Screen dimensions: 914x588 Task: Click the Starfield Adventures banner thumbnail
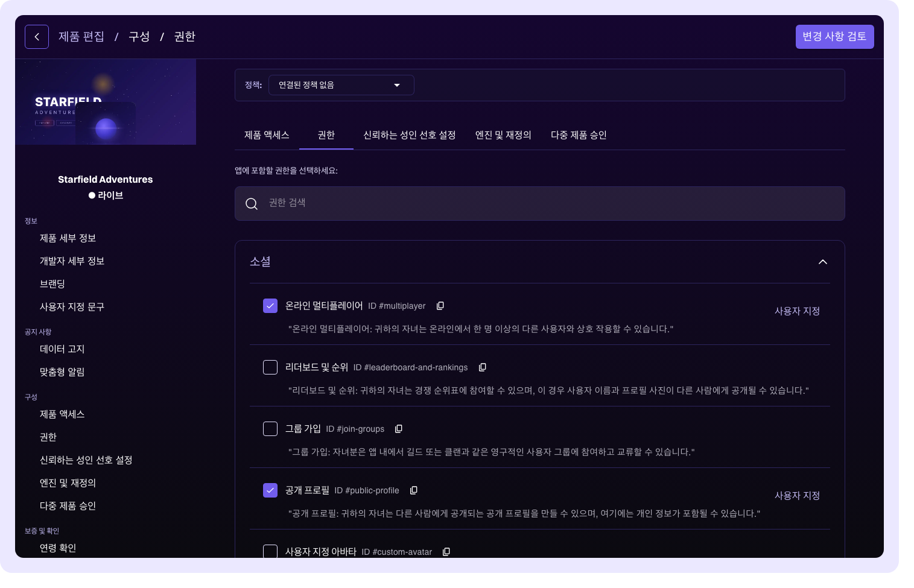pos(106,102)
